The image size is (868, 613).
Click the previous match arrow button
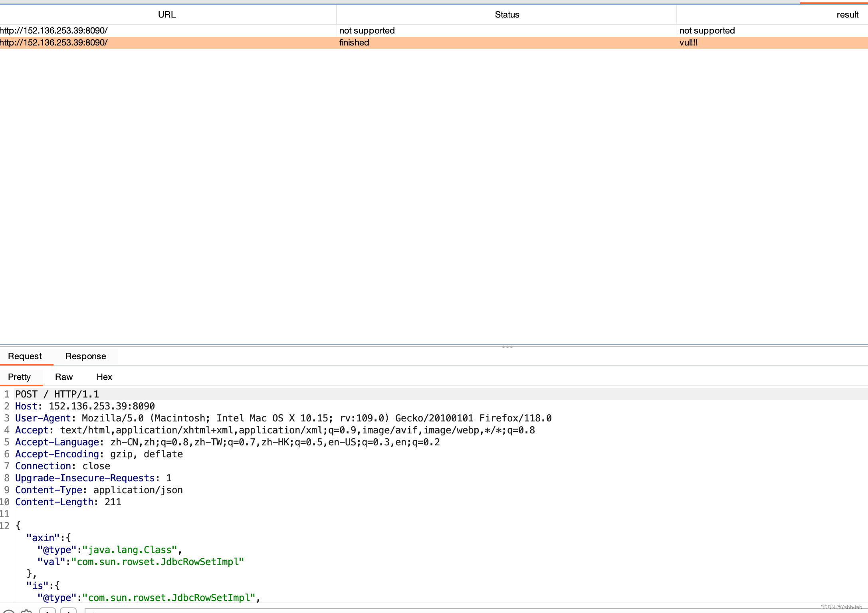(48, 611)
